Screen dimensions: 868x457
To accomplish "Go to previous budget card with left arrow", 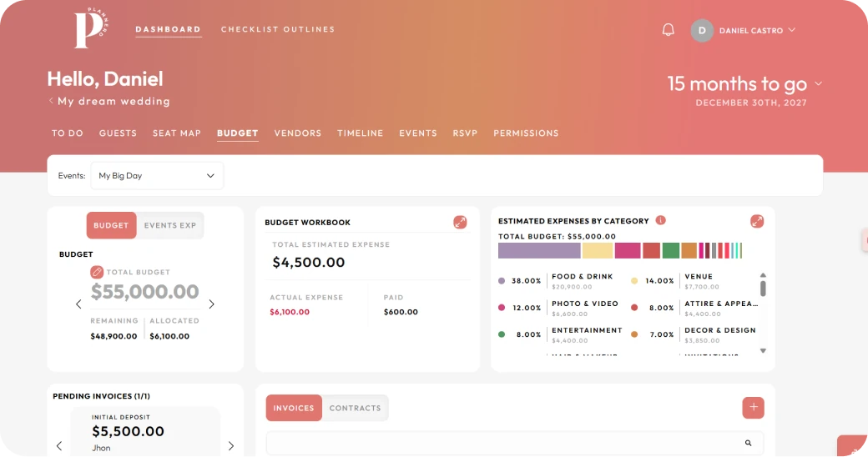I will point(78,304).
